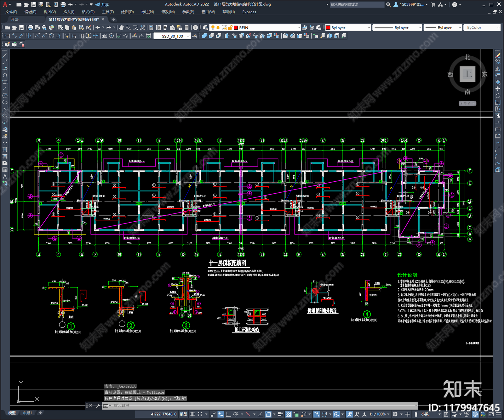Toggle lineweight display in status bar
This screenshot has height=420, width=504.
coord(280,414)
